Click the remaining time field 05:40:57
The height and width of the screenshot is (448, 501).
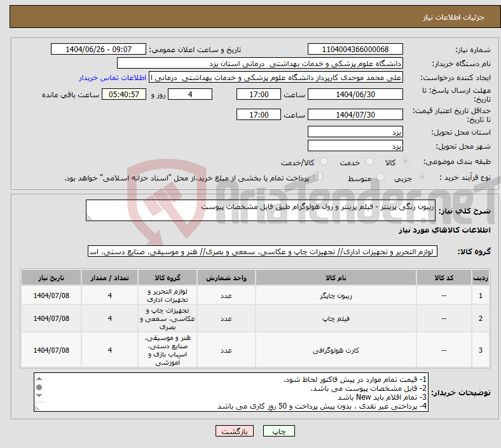click(124, 95)
